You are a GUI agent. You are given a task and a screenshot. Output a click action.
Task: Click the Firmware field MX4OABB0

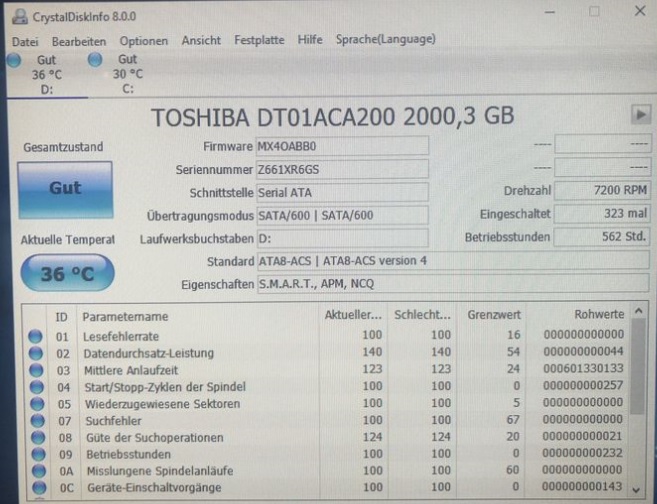click(x=342, y=146)
